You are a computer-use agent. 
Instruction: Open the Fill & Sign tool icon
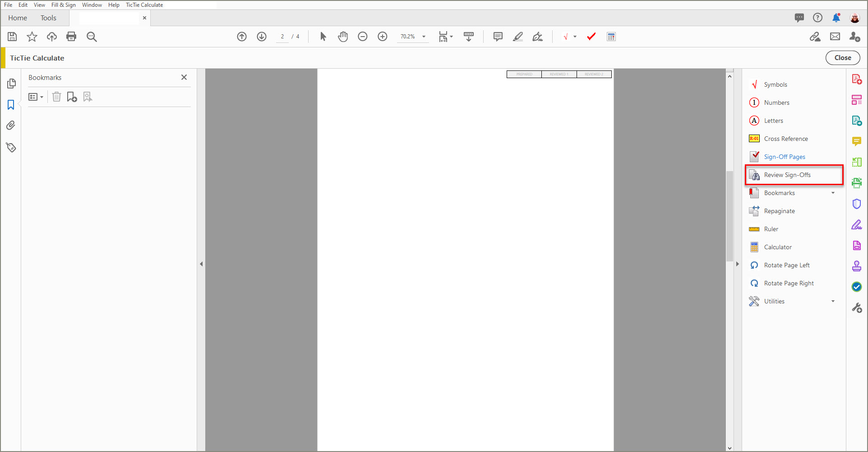coord(857,224)
